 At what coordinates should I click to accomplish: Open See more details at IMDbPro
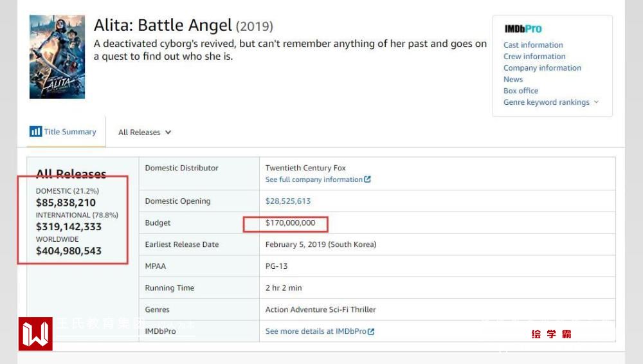tap(316, 331)
